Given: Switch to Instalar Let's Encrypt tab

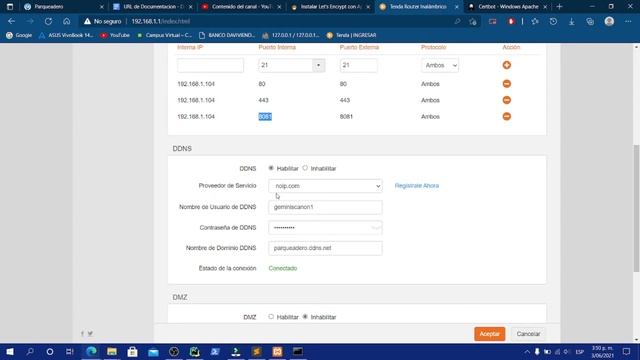Looking at the screenshot, I should coord(331,7).
